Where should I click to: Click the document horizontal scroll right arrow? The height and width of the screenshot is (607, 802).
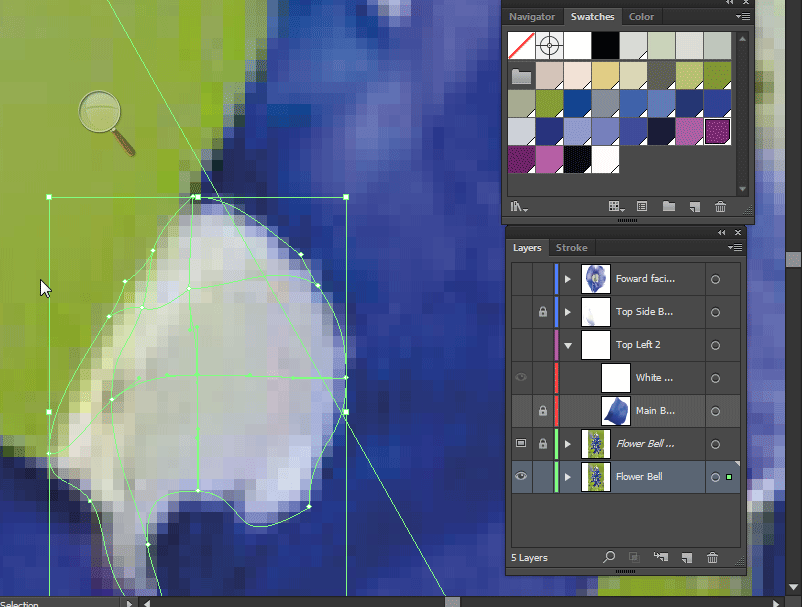775,603
